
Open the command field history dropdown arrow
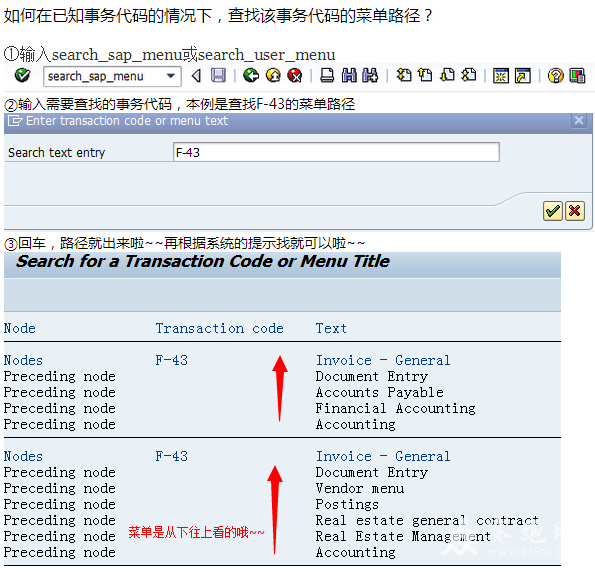[171, 76]
